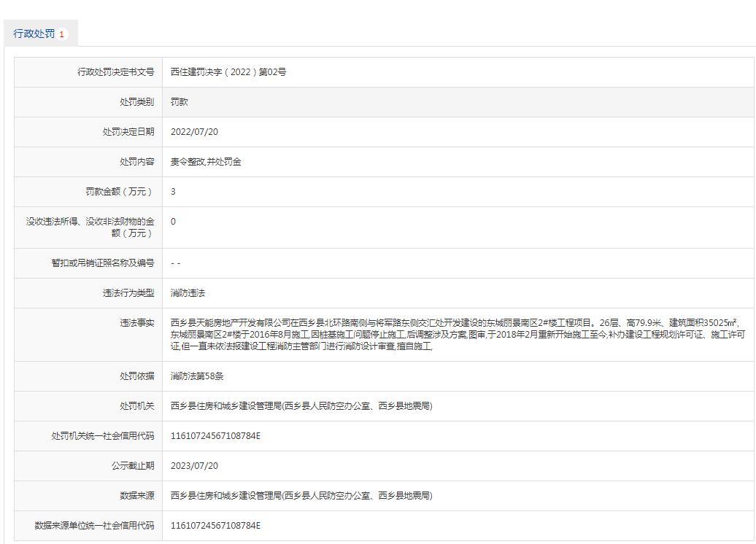Open the 行政处罚 tab
This screenshot has width=756, height=544.
pyautogui.click(x=41, y=34)
